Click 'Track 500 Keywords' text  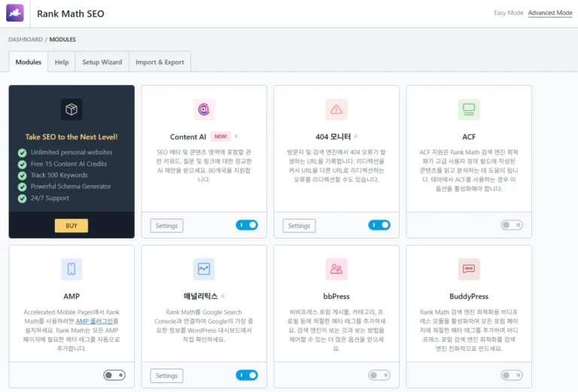(x=59, y=175)
